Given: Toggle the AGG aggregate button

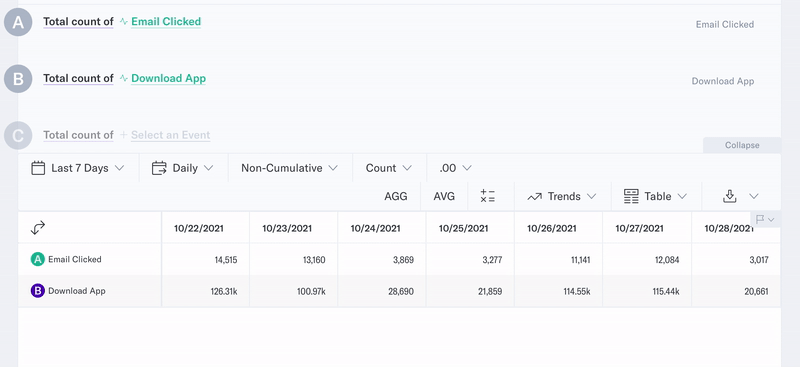Looking at the screenshot, I should tap(396, 197).
